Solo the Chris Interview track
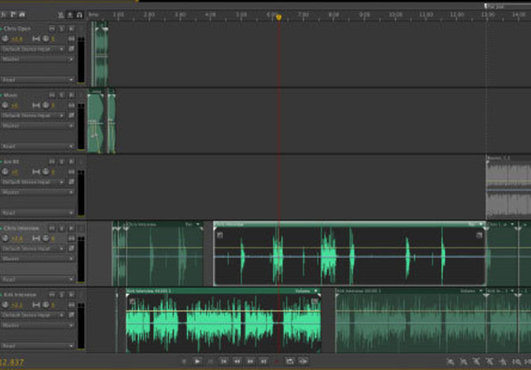This screenshot has height=370, width=531. click(x=62, y=228)
